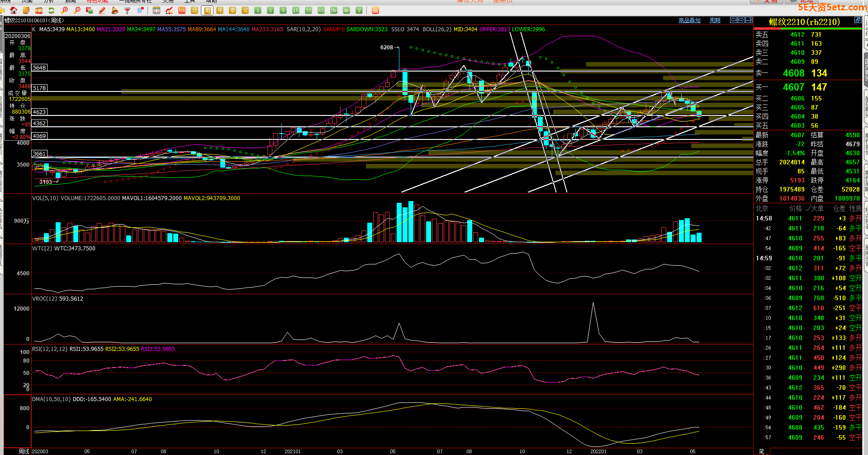This screenshot has height=455, width=868.
Task: Select the green Y period button
Action: tap(359, 10)
